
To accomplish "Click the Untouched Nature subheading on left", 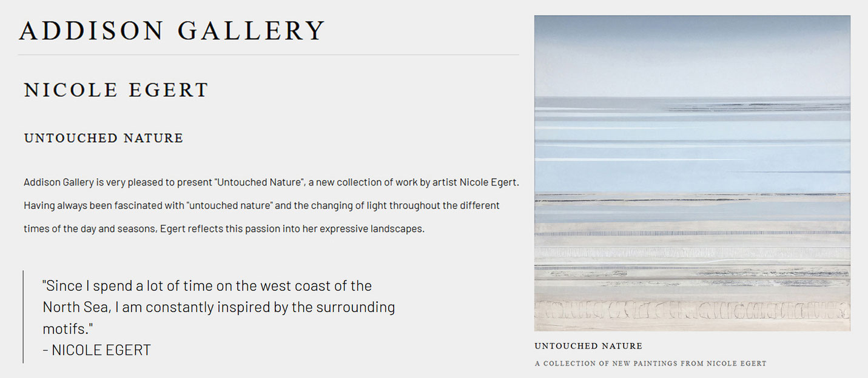I will 103,138.
